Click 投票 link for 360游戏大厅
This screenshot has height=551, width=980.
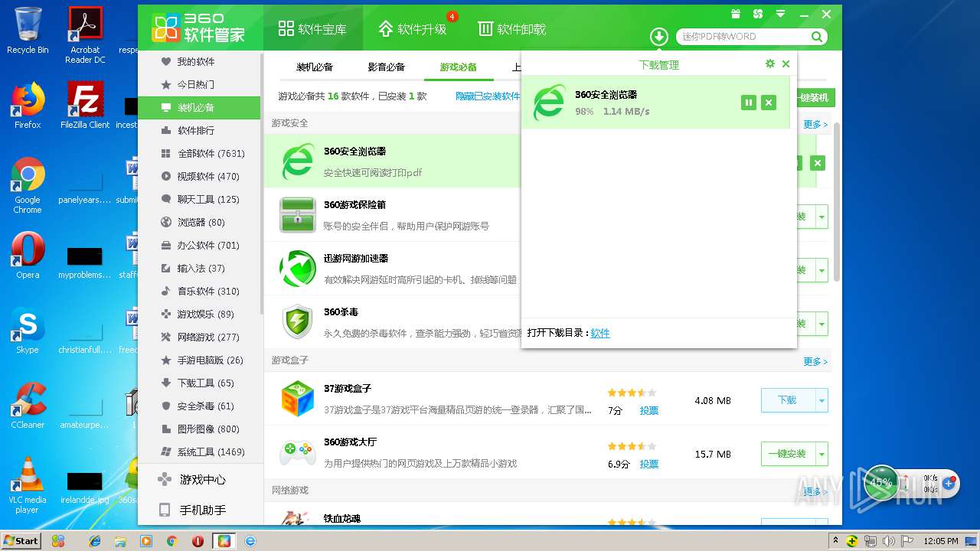pyautogui.click(x=649, y=465)
